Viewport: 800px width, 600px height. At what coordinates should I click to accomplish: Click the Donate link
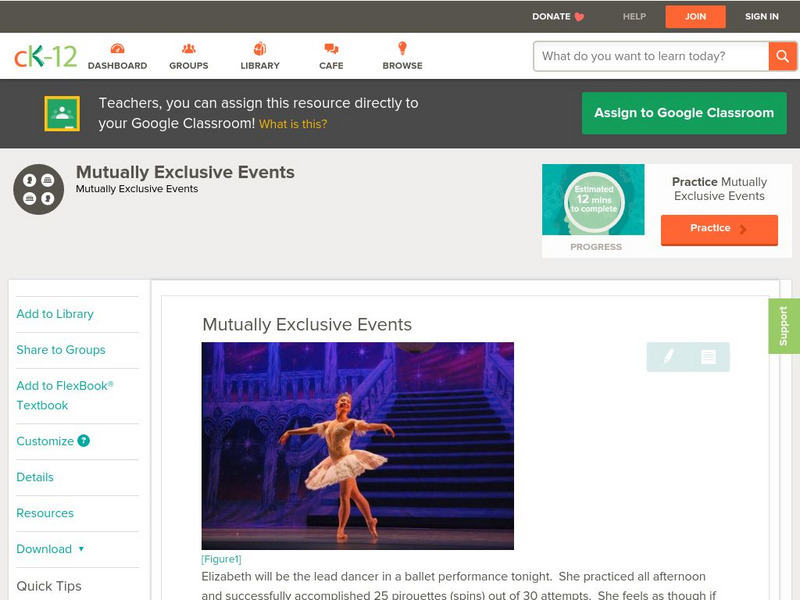(x=558, y=17)
